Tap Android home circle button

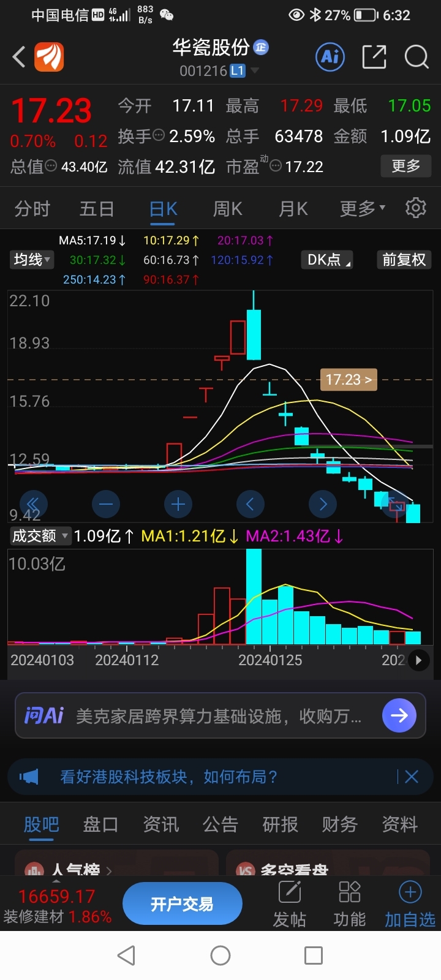pos(221,956)
